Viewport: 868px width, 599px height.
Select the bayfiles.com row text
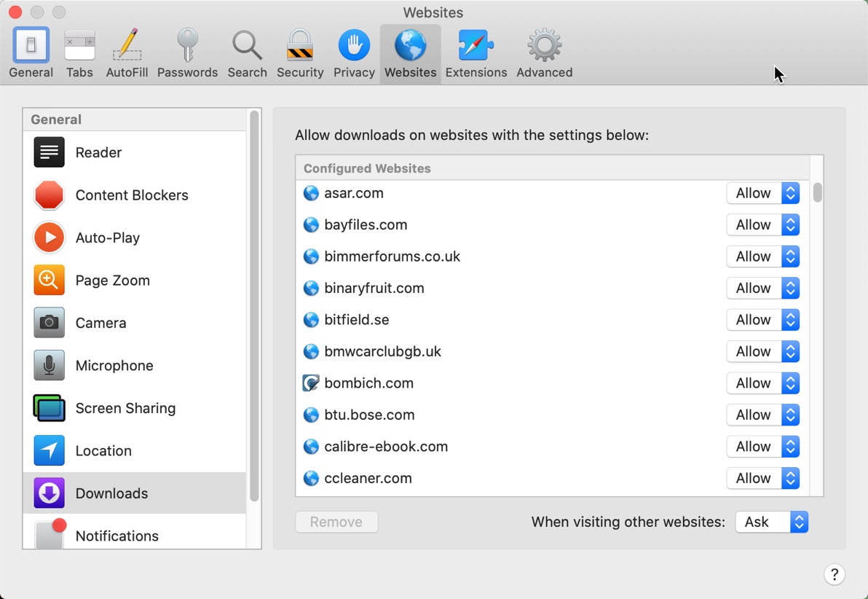pyautogui.click(x=366, y=224)
